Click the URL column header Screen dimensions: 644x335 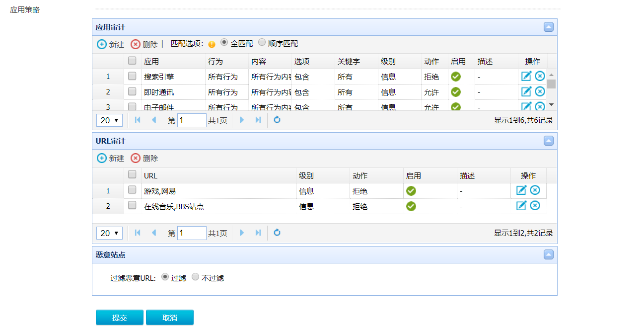[x=150, y=176]
